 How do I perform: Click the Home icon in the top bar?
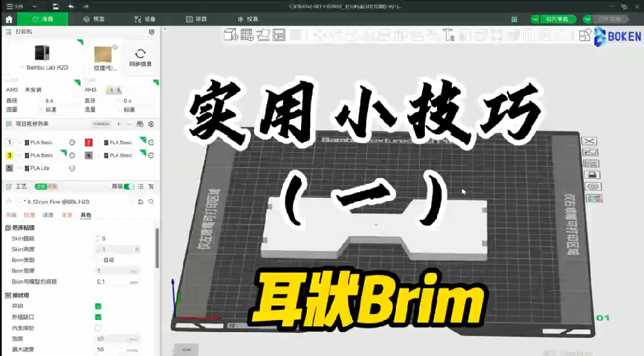point(9,19)
